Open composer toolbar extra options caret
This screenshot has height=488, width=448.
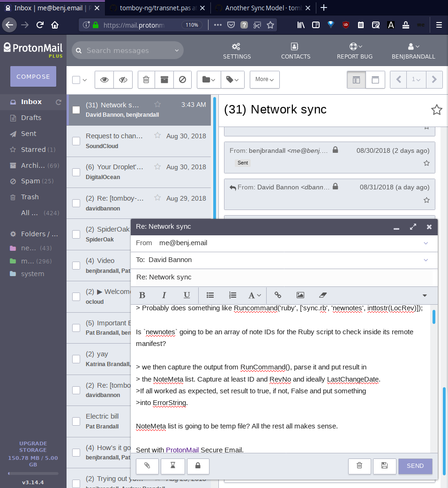(425, 295)
